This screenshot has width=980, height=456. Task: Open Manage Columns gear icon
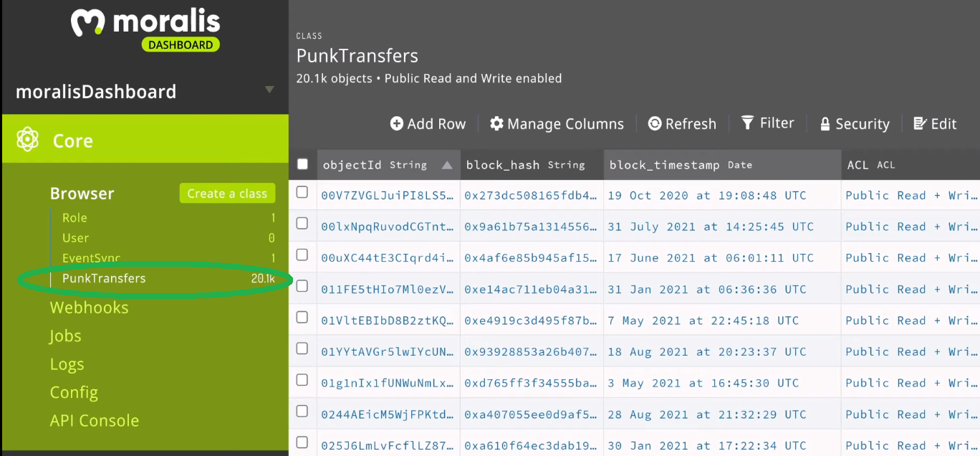[496, 124]
